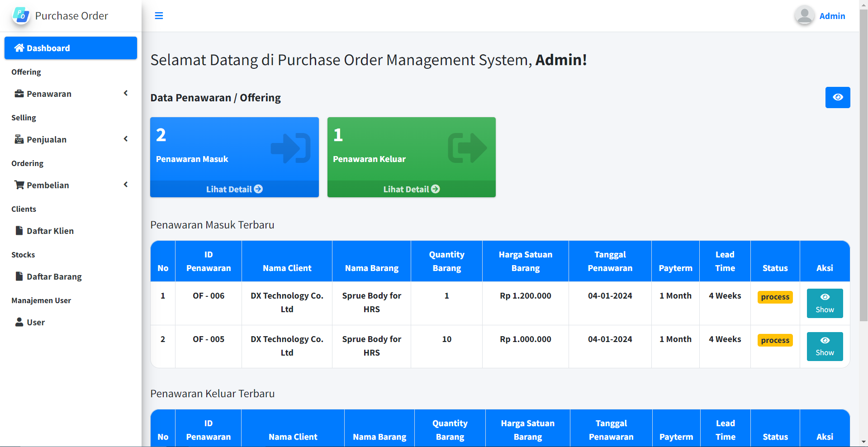
Task: Expand the Pembelian submenu chevron
Action: click(125, 185)
